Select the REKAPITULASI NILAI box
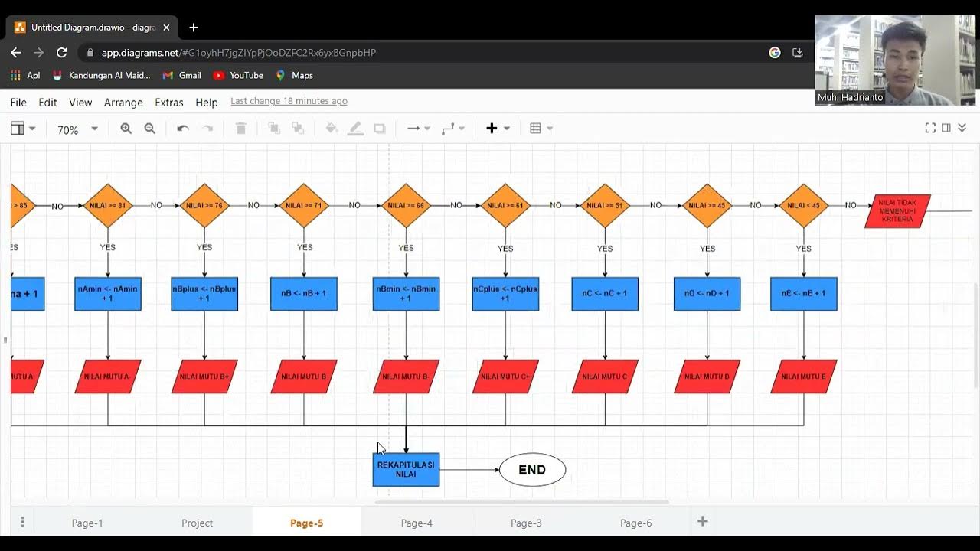 pyautogui.click(x=406, y=470)
